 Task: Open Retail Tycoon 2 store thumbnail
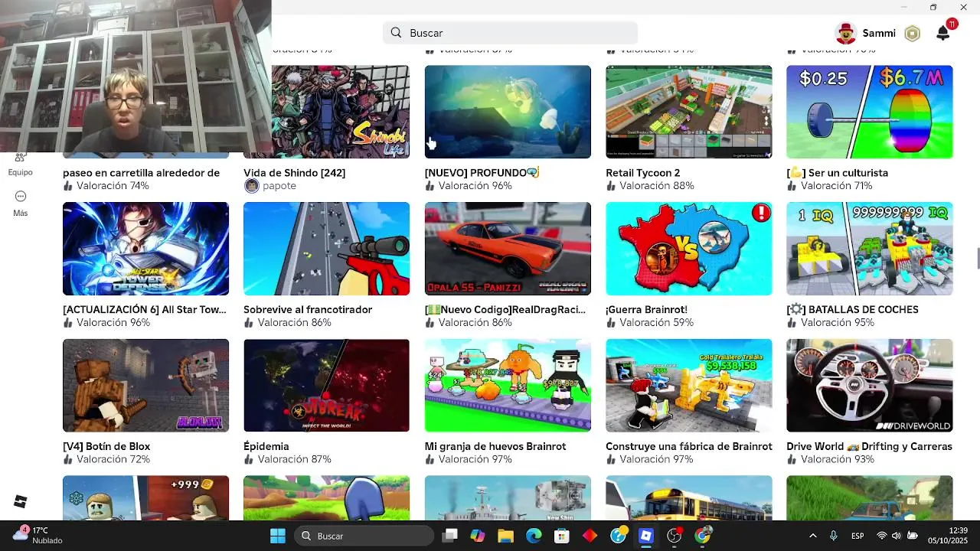tap(689, 112)
